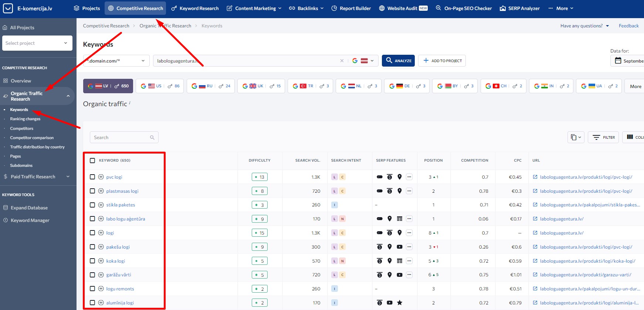Viewport: 644px width, 310px height.
Task: Open external link icon for pvc-logi URL
Action: tap(535, 177)
